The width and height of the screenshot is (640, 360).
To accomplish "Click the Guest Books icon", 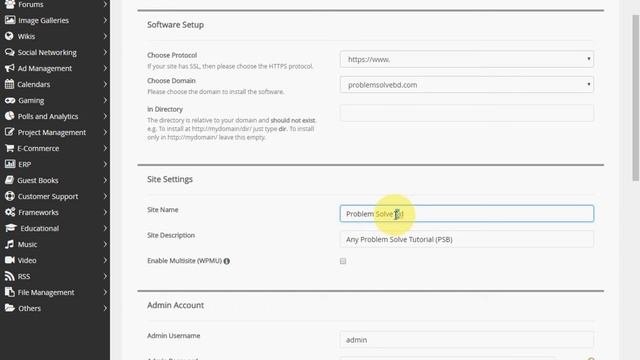I will pyautogui.click(x=9, y=180).
